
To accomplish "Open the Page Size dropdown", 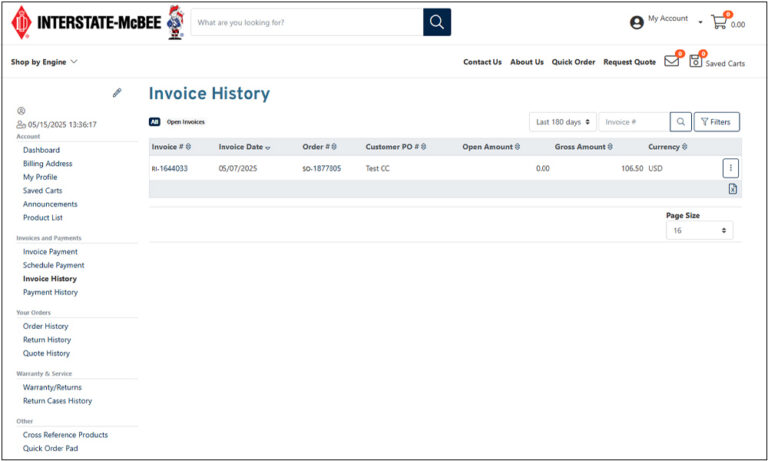I will [699, 230].
